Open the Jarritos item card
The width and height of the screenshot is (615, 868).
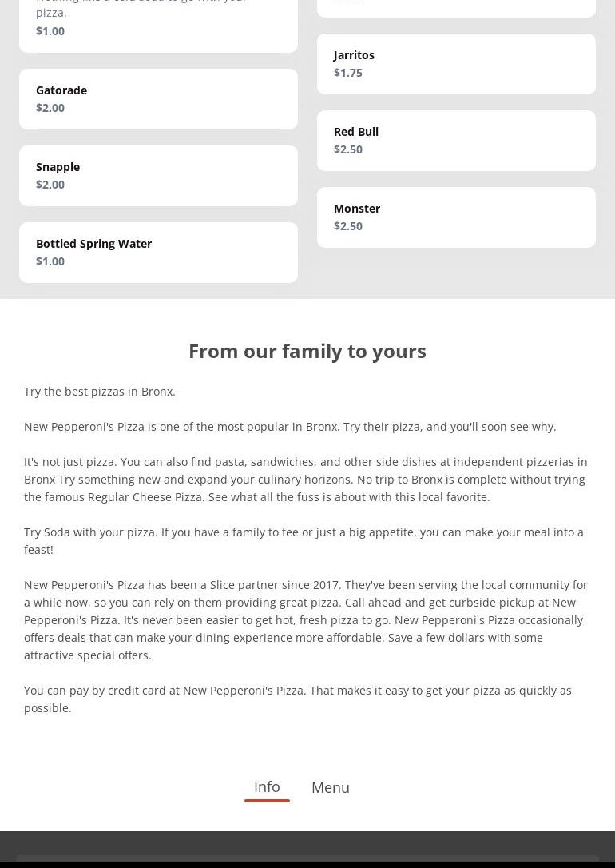click(x=456, y=64)
